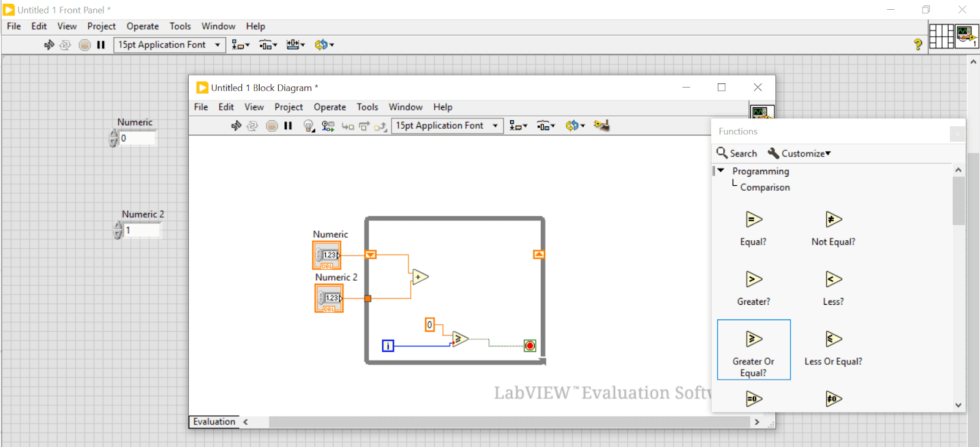Open Operate menu in Front Panel window

click(142, 26)
